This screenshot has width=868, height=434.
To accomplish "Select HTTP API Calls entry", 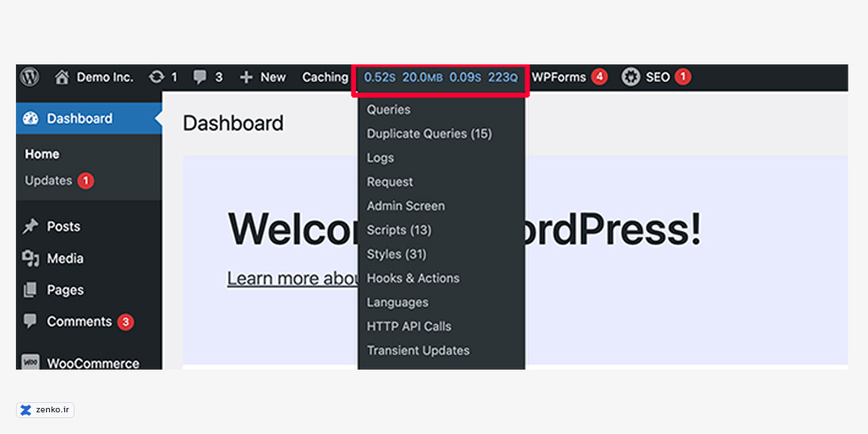I will 409,326.
